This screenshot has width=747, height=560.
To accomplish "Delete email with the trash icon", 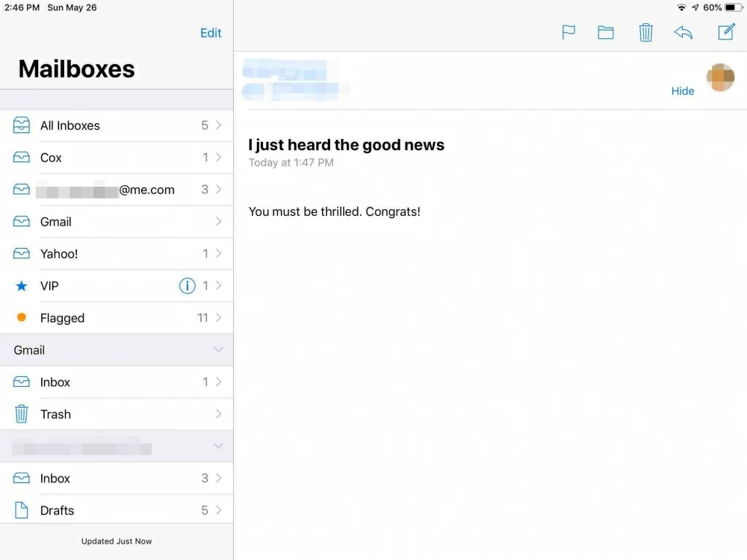I will click(x=645, y=32).
